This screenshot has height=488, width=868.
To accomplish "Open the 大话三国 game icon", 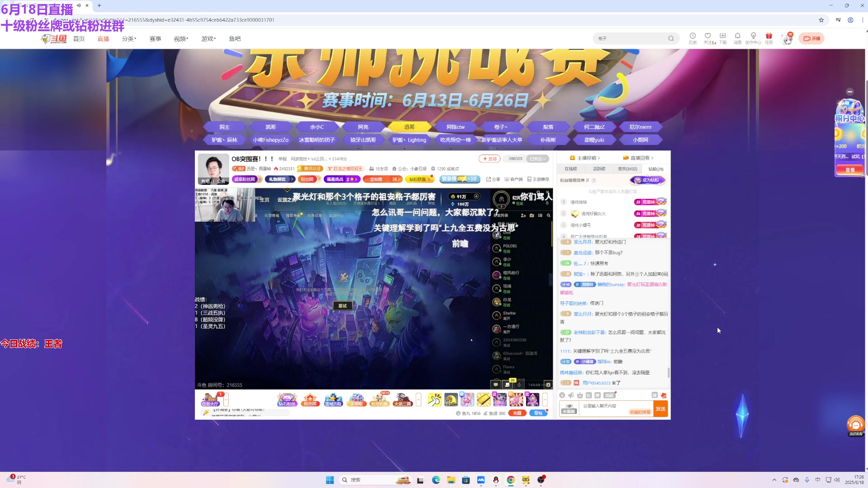I will click(x=402, y=399).
